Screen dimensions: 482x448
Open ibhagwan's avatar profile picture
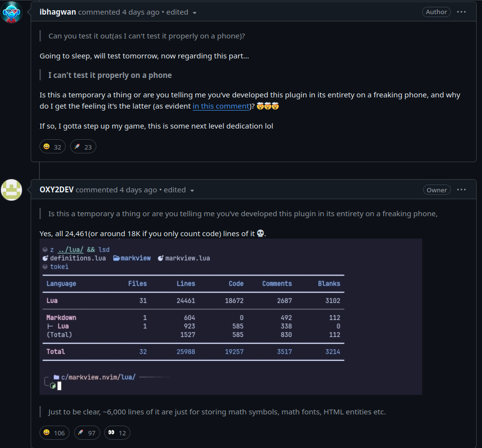click(x=12, y=12)
